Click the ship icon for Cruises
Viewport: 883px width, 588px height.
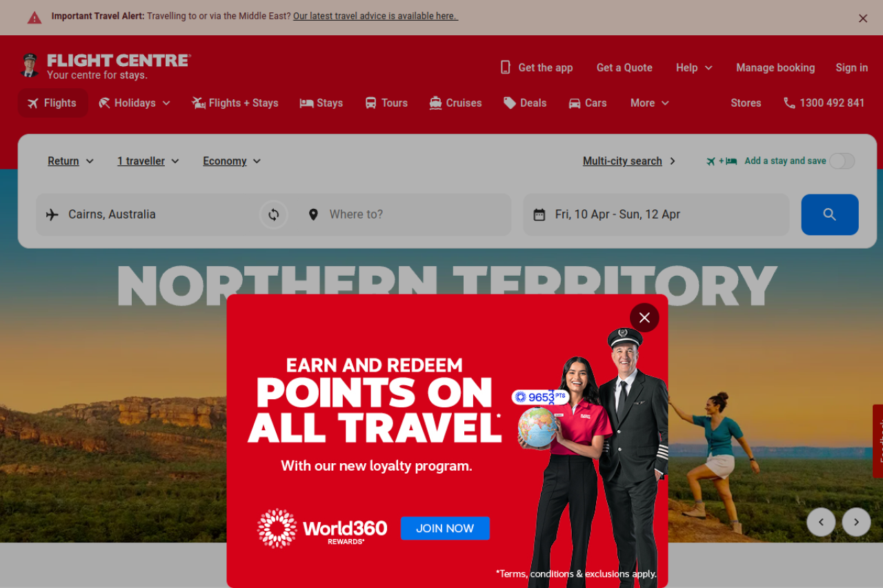pyautogui.click(x=435, y=103)
